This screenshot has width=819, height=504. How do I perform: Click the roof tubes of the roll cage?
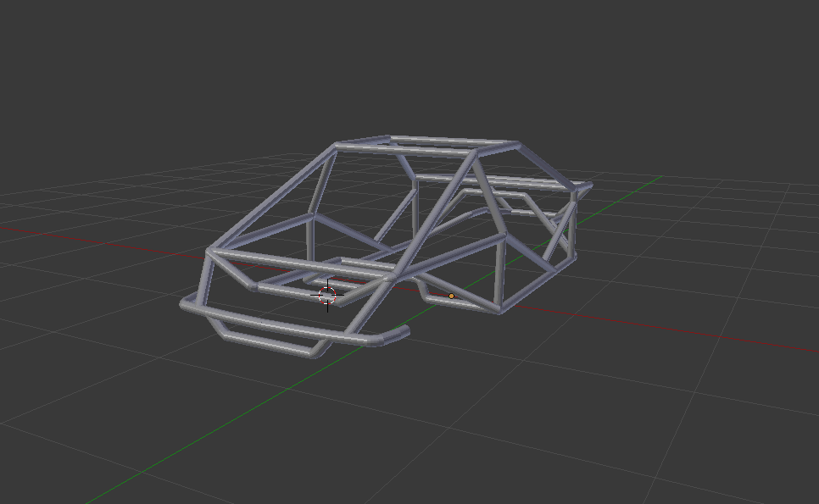[x=427, y=146]
